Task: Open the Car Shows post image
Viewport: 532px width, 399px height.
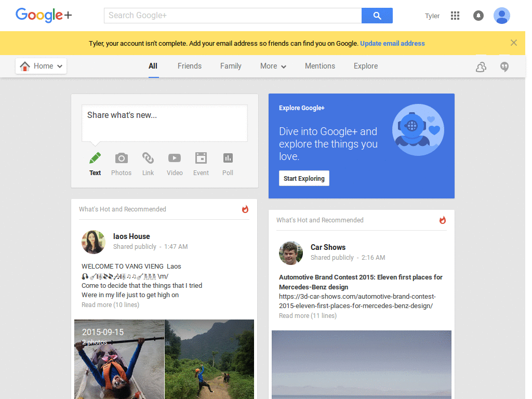Action: [362, 365]
